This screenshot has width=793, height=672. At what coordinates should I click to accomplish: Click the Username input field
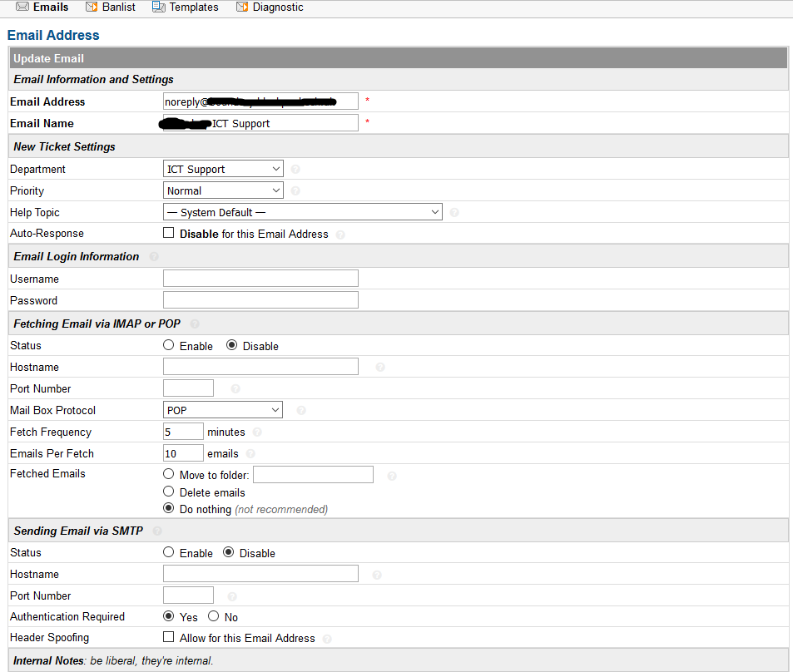[260, 278]
